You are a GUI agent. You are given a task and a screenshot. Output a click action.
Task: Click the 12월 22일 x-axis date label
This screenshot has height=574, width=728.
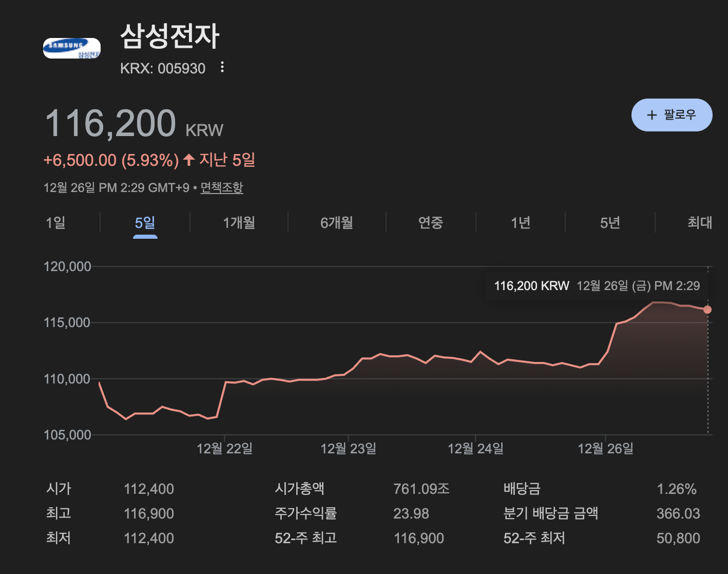225,449
